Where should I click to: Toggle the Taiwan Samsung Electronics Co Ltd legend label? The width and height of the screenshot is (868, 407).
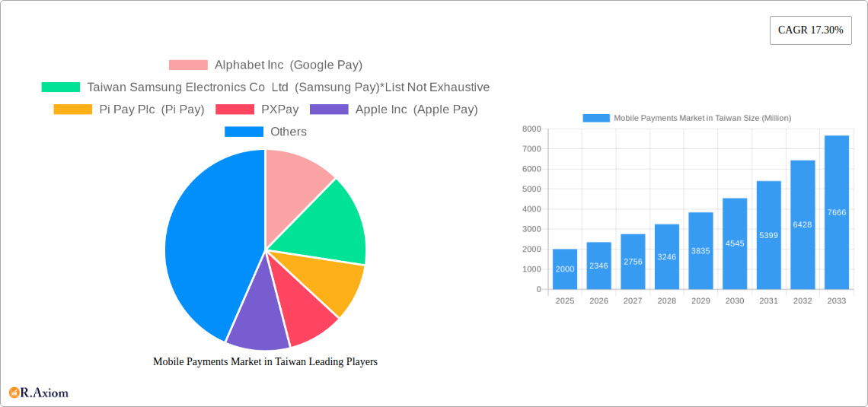tap(289, 87)
